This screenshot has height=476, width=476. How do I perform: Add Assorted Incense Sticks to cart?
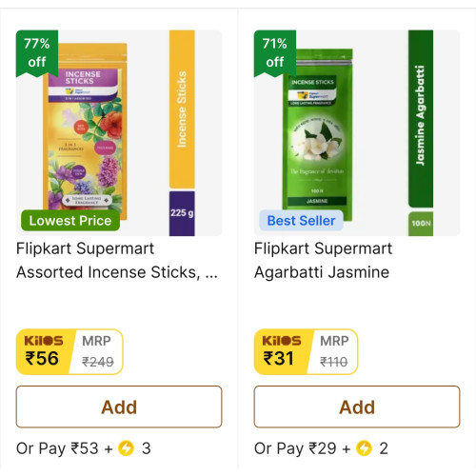click(119, 407)
